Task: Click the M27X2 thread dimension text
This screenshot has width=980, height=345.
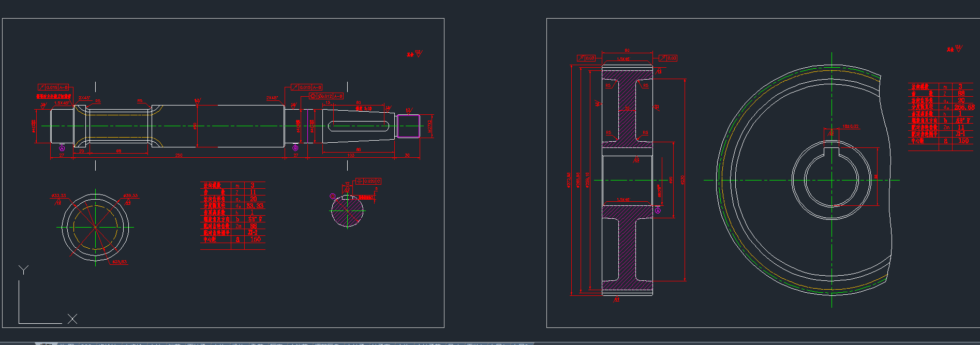Action: click(430, 126)
